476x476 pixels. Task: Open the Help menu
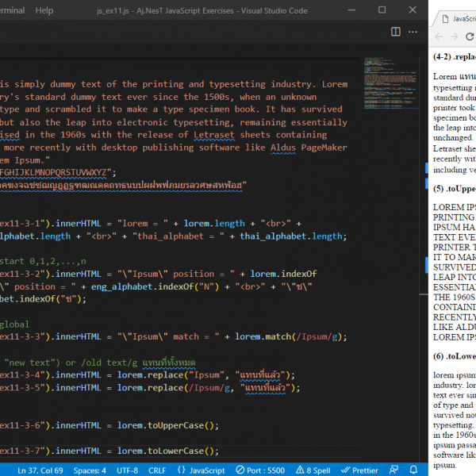[44, 10]
